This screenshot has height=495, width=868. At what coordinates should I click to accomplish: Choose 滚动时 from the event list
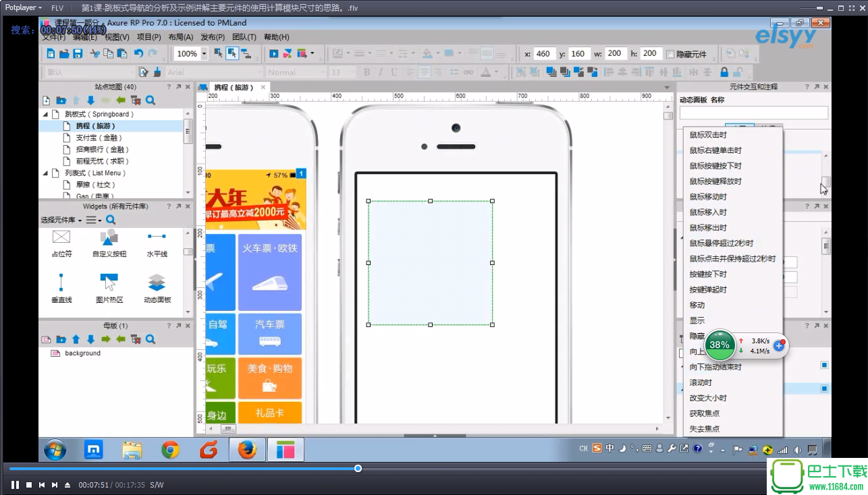click(700, 382)
